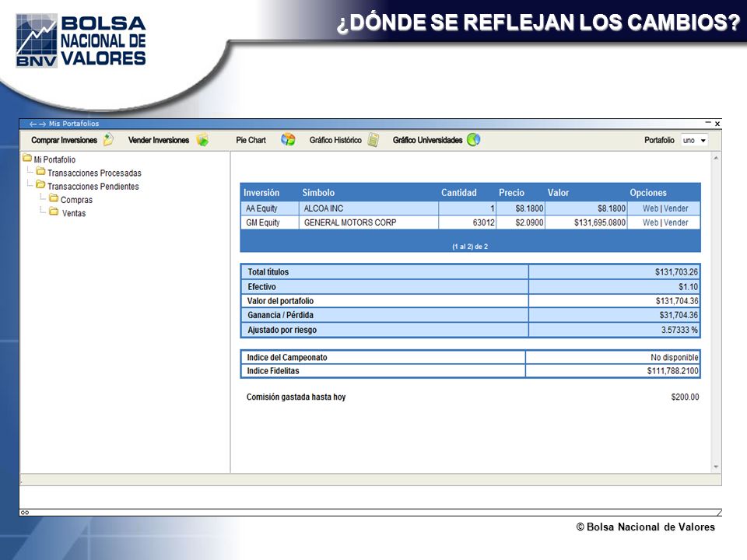The height and width of the screenshot is (560, 747).
Task: Select the Compras folder icon
Action: pyautogui.click(x=54, y=198)
